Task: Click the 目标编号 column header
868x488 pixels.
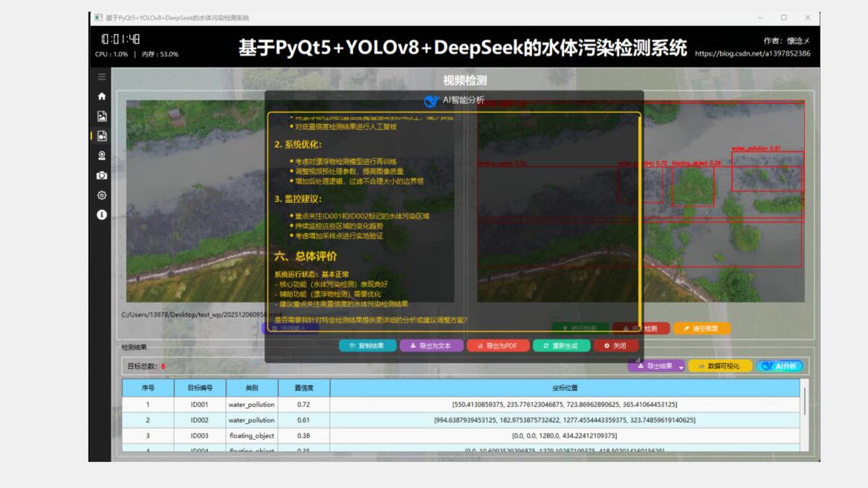Action: coord(200,388)
